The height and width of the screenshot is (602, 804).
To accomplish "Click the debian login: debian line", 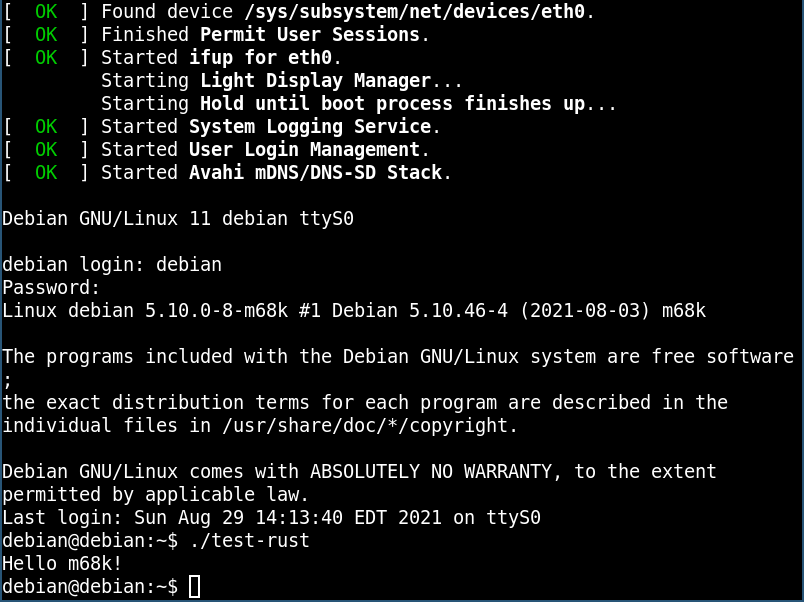I will pos(112,265).
